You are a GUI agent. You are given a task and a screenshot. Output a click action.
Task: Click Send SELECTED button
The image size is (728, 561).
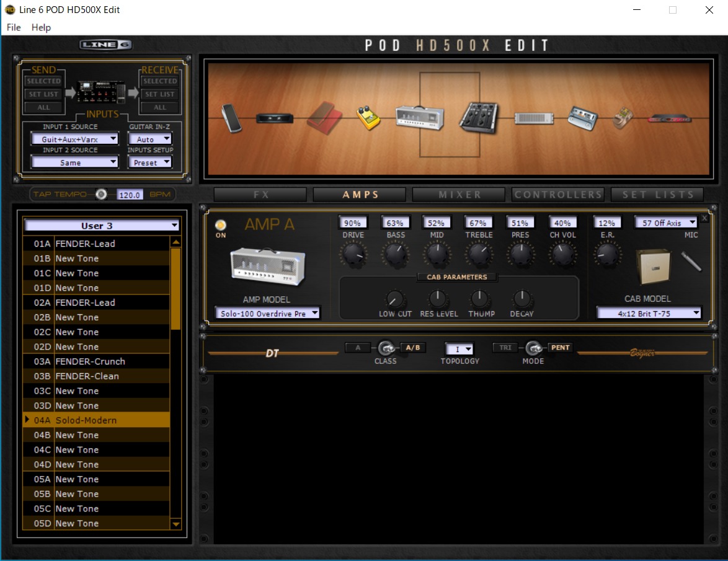pos(43,81)
